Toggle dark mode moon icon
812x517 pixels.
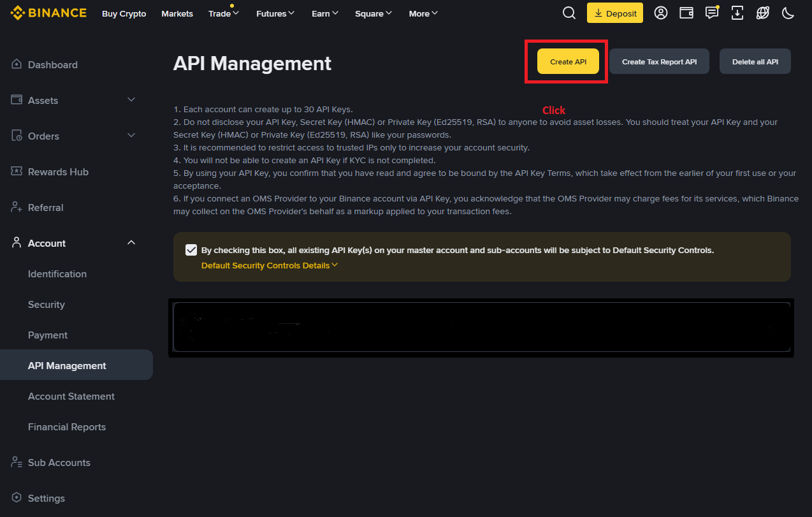(788, 13)
